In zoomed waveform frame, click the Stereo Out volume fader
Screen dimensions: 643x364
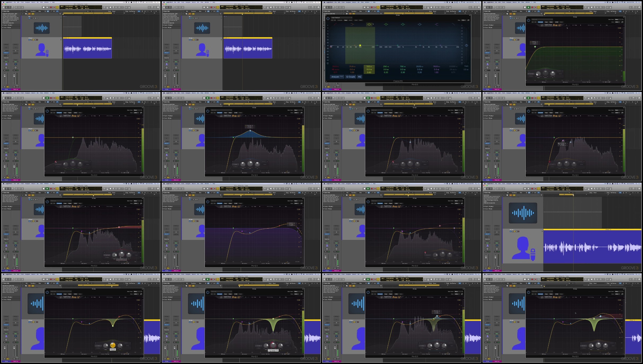click(x=495, y=257)
